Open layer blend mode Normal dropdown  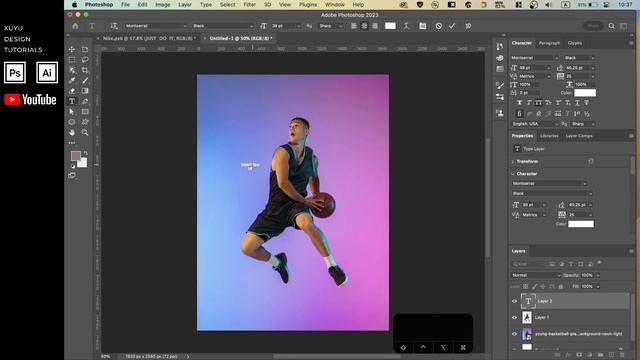pos(536,276)
